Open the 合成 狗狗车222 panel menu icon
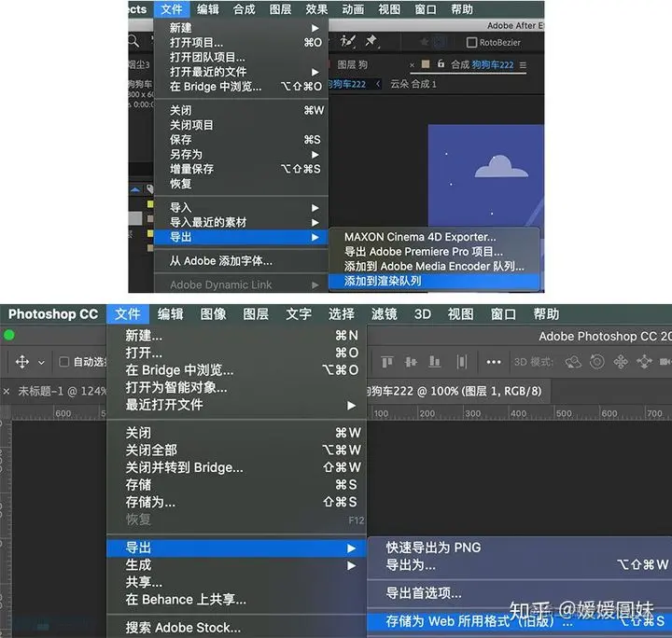Screen dimensions: 672x638 tap(523, 65)
